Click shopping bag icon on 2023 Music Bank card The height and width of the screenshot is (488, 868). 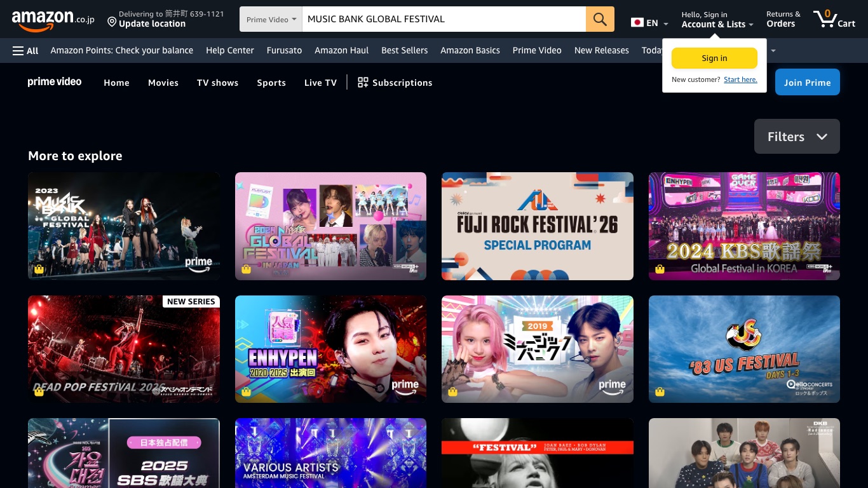point(39,269)
